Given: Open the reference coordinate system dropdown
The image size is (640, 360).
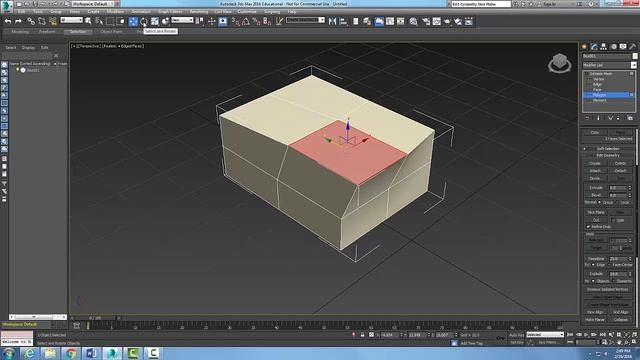Looking at the screenshot, I should point(182,20).
